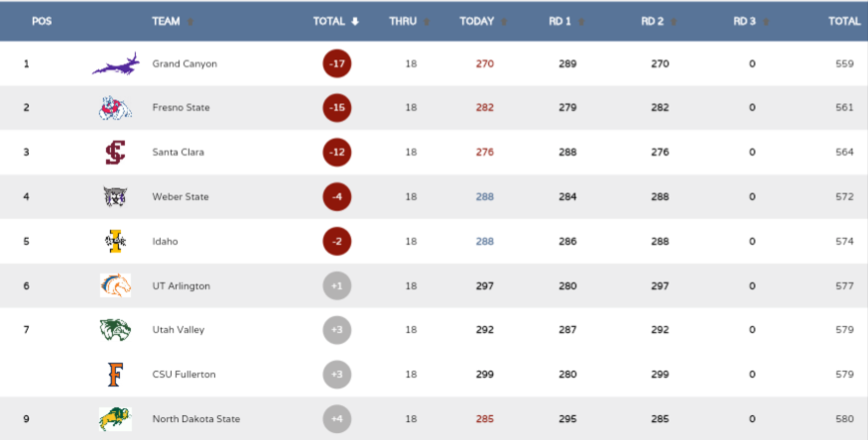Click the Utah Valley wolverine logo
Screen dimensions: 868x440
tap(115, 330)
